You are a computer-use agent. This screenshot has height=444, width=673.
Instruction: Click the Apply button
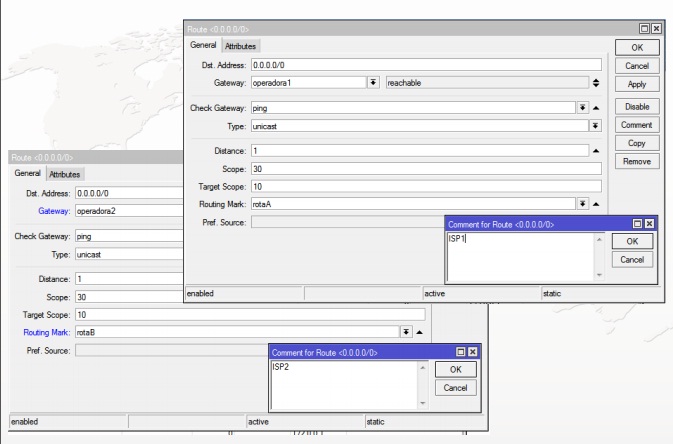tap(636, 85)
